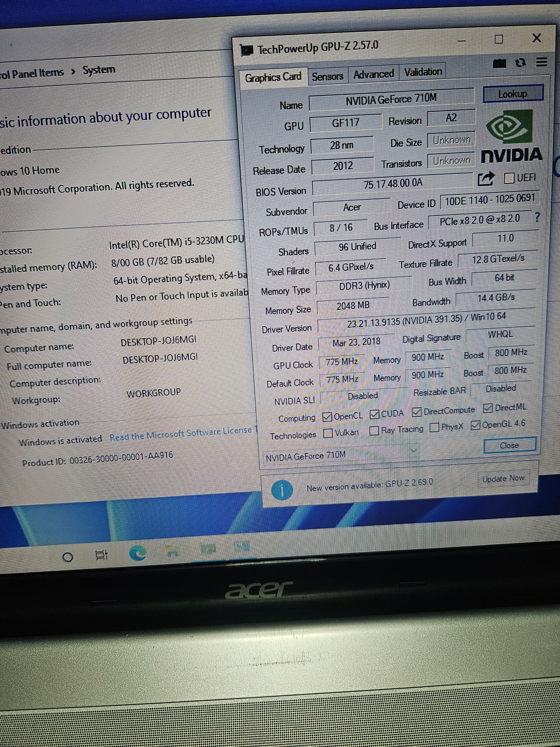Click the Bus Interface question mark icon
Screen dimensions: 560x747
(537, 217)
